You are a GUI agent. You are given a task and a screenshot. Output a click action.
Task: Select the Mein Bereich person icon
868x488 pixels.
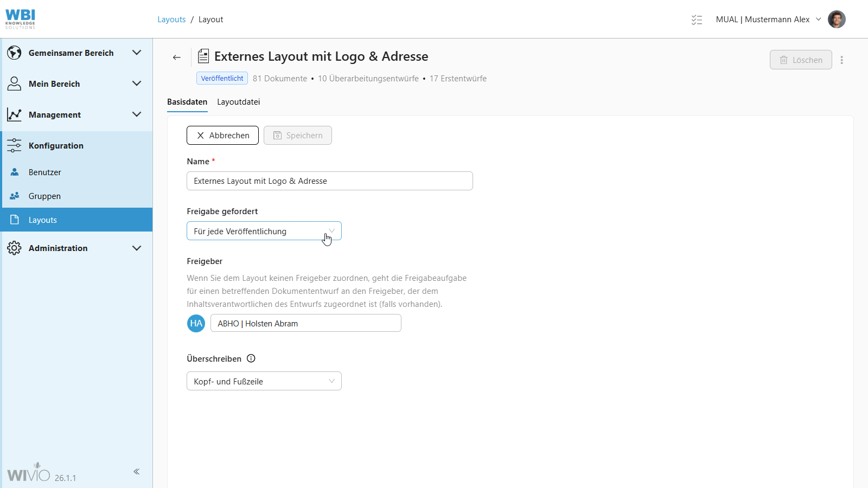(14, 84)
